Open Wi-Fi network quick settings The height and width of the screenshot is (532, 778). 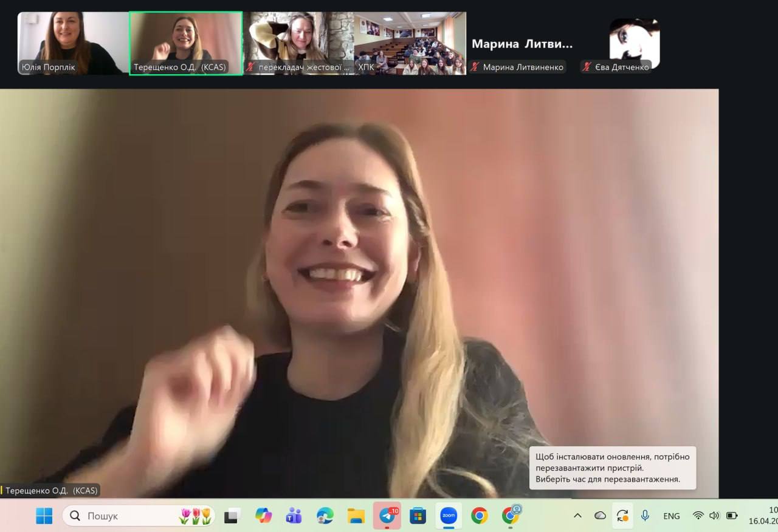tap(698, 516)
